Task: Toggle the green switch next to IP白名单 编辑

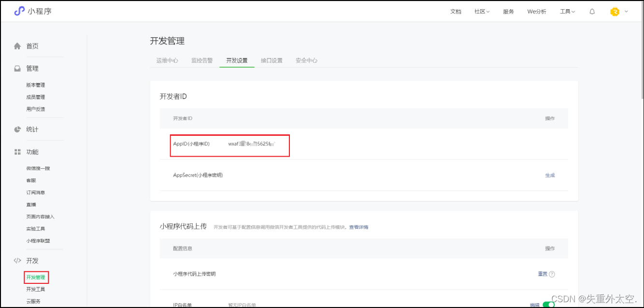Action: (548, 305)
